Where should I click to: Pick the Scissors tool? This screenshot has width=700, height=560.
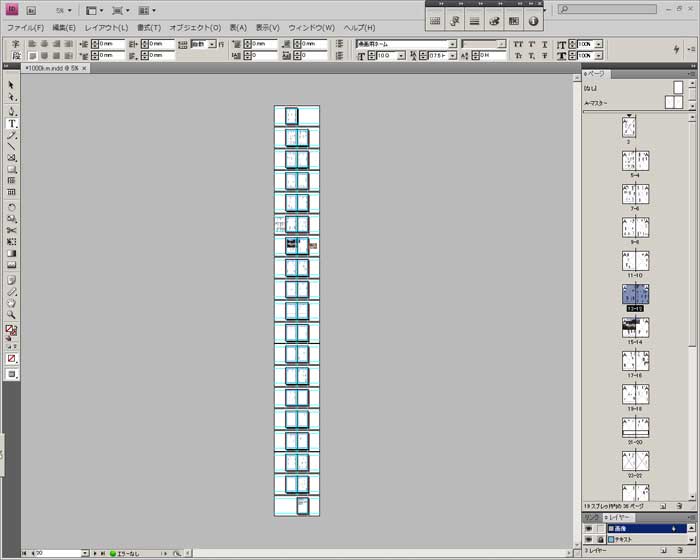tap(12, 230)
